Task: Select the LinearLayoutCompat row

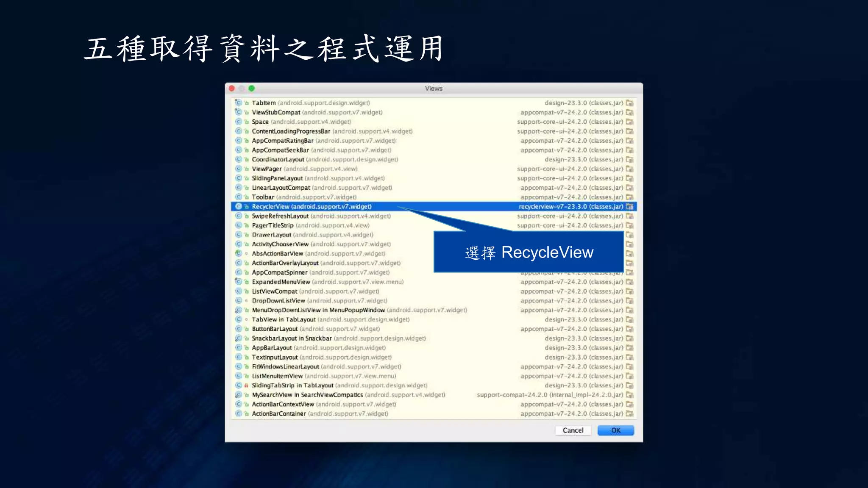Action: [x=434, y=188]
